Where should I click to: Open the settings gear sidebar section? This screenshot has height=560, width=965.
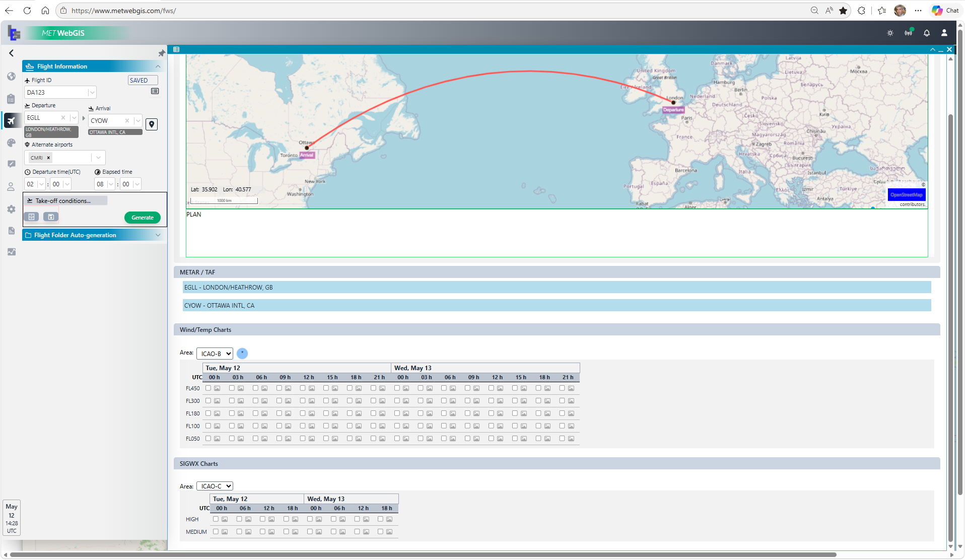pyautogui.click(x=11, y=209)
